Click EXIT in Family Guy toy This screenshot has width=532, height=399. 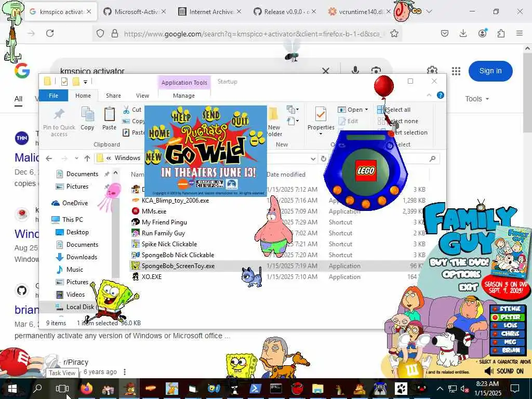(x=468, y=288)
